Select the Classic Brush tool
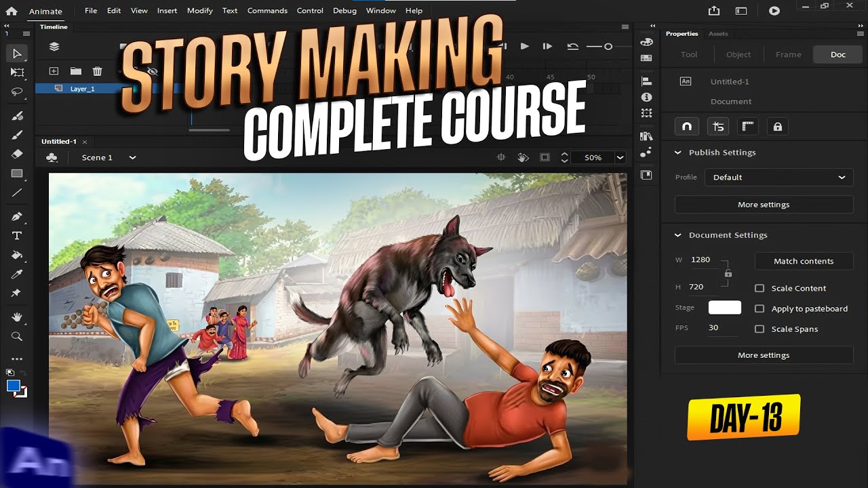Image resolution: width=868 pixels, height=488 pixels. [x=17, y=135]
